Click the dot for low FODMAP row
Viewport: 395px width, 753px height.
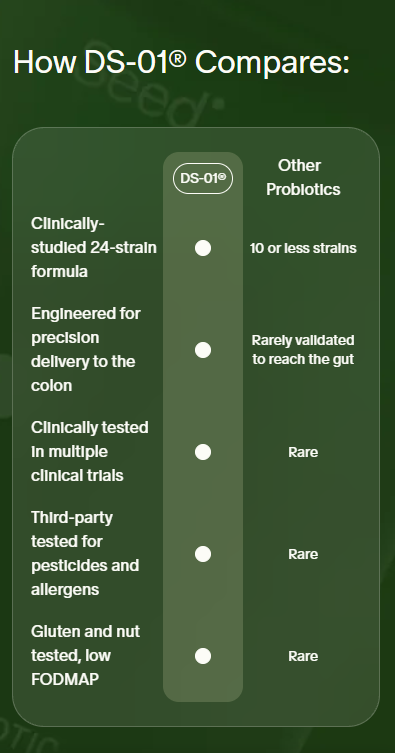click(203, 656)
